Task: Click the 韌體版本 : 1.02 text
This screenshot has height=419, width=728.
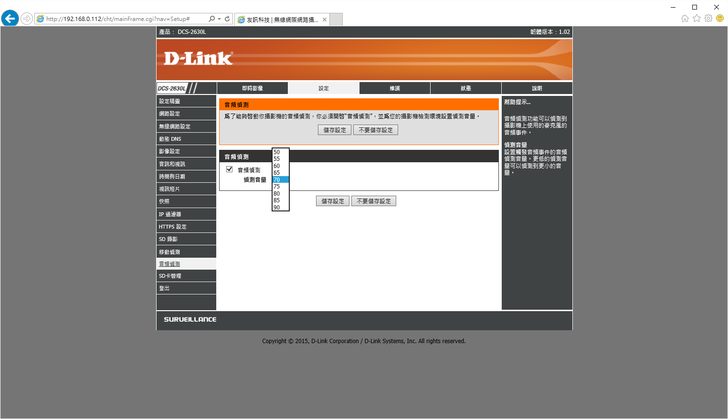Action: click(x=550, y=32)
